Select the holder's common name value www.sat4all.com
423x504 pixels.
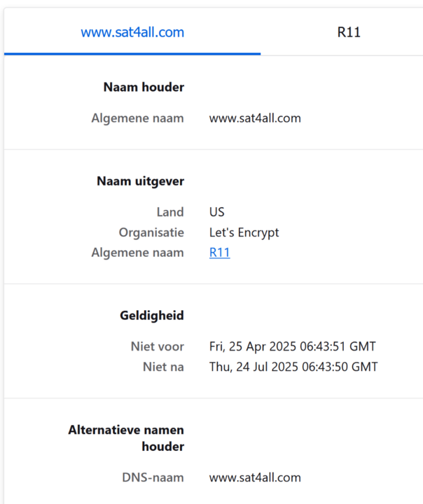[x=255, y=118]
